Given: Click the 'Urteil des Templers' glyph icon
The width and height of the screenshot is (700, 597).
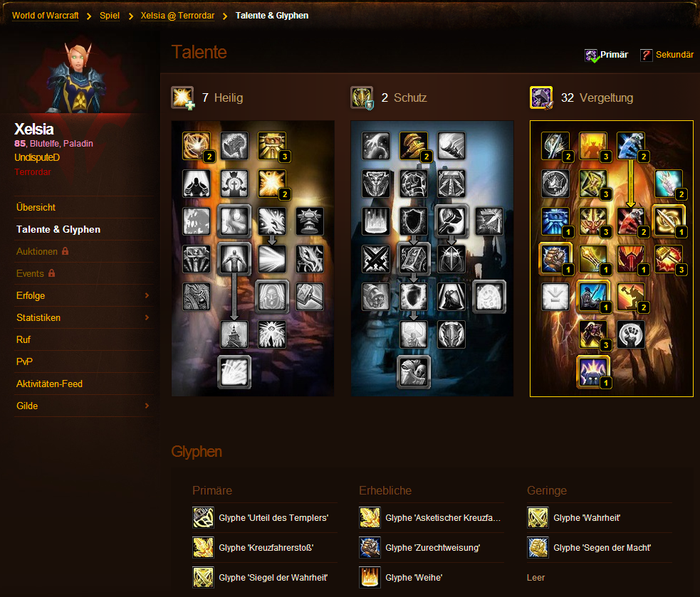Looking at the screenshot, I should 203,517.
